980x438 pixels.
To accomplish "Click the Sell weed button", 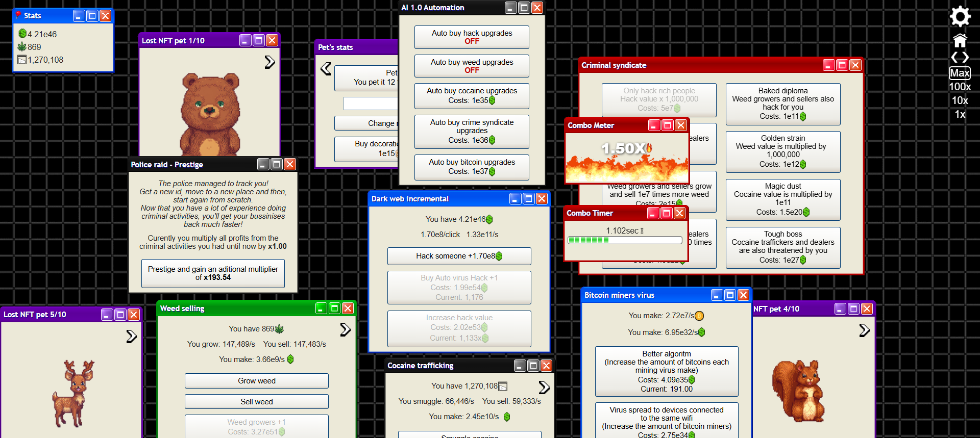I will [x=256, y=402].
